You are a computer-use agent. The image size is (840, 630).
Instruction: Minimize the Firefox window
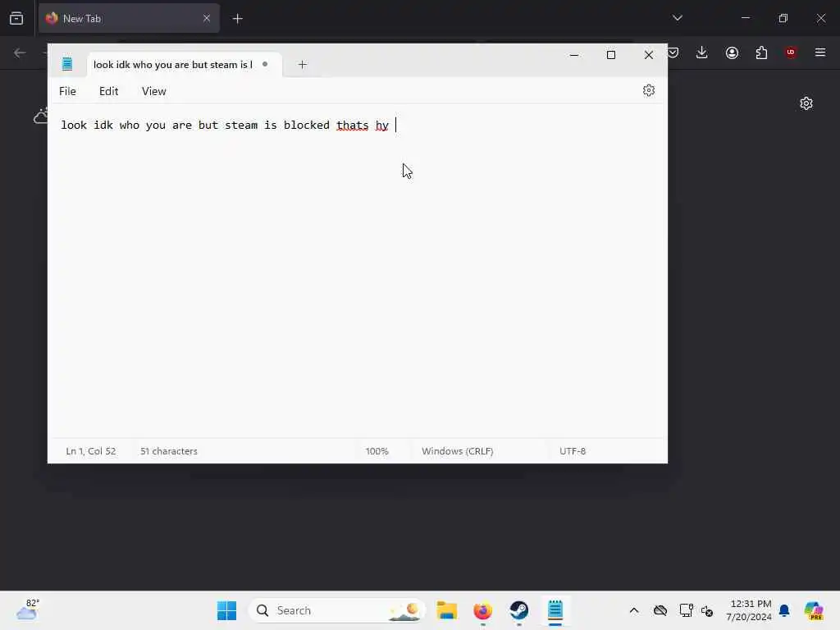click(745, 18)
